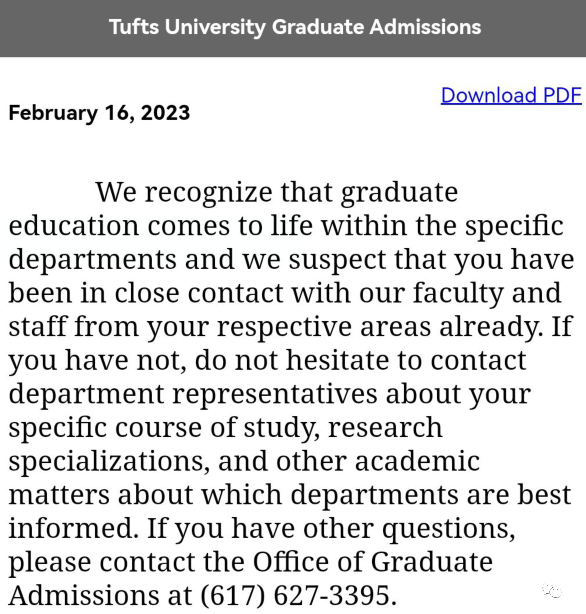Screen dimensions: 586x614
Task: Click the line "department representatives about your"
Action: click(269, 394)
